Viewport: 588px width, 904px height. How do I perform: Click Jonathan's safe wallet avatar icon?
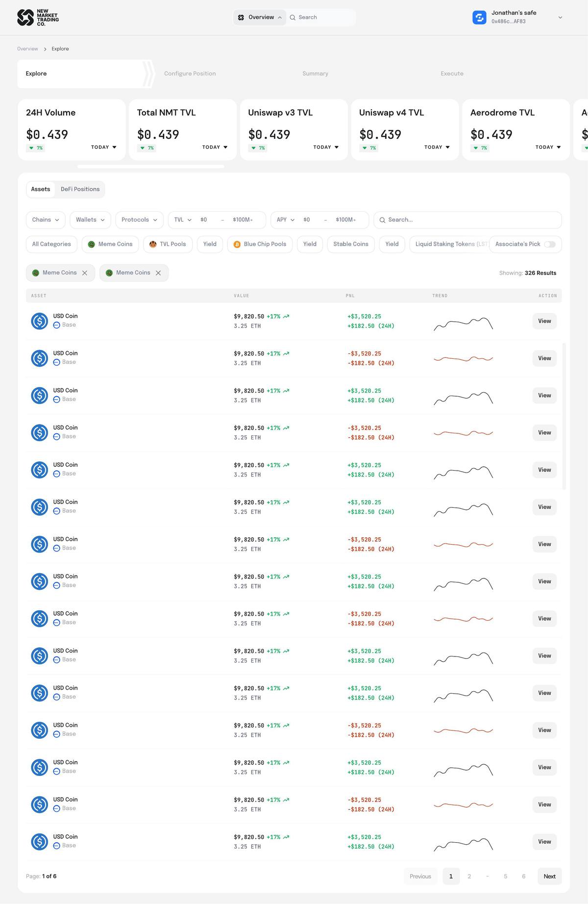(x=479, y=18)
